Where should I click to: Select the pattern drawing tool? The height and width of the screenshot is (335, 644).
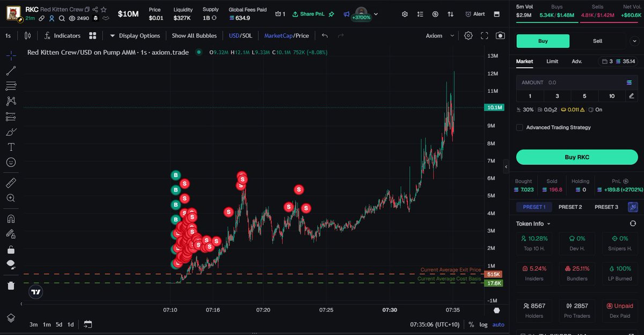click(11, 101)
